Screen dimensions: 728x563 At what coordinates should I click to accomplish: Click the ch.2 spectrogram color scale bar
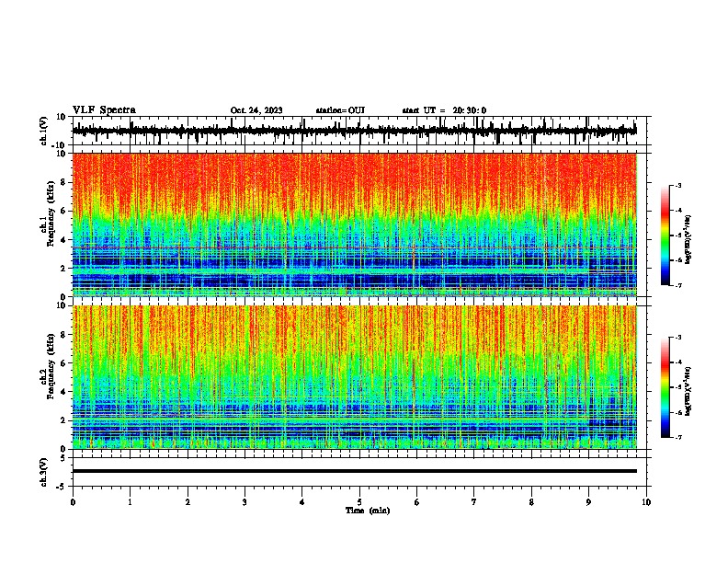click(x=665, y=387)
